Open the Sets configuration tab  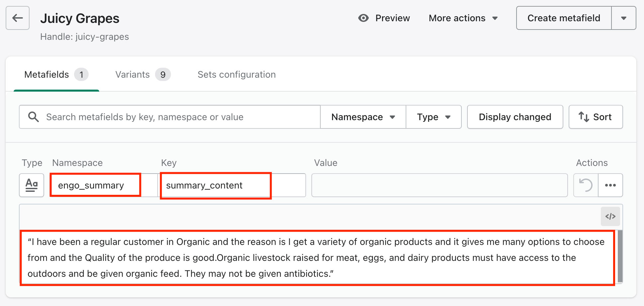[236, 74]
